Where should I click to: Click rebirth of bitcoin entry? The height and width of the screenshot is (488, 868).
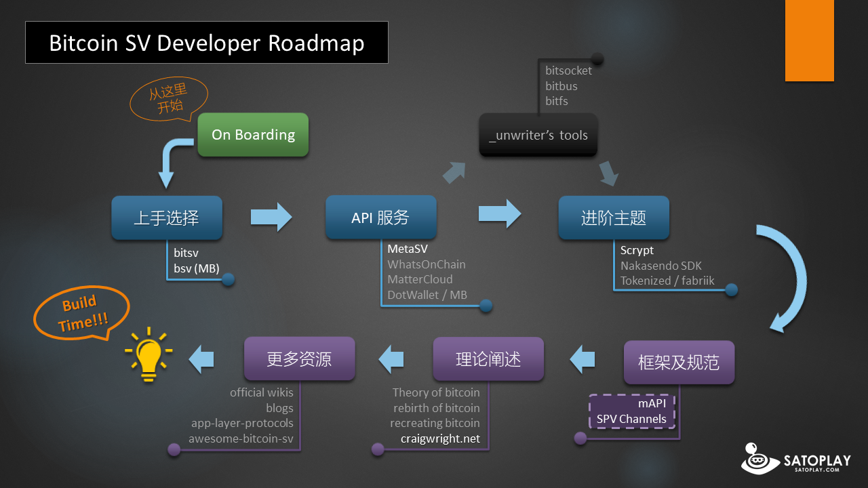437,408
